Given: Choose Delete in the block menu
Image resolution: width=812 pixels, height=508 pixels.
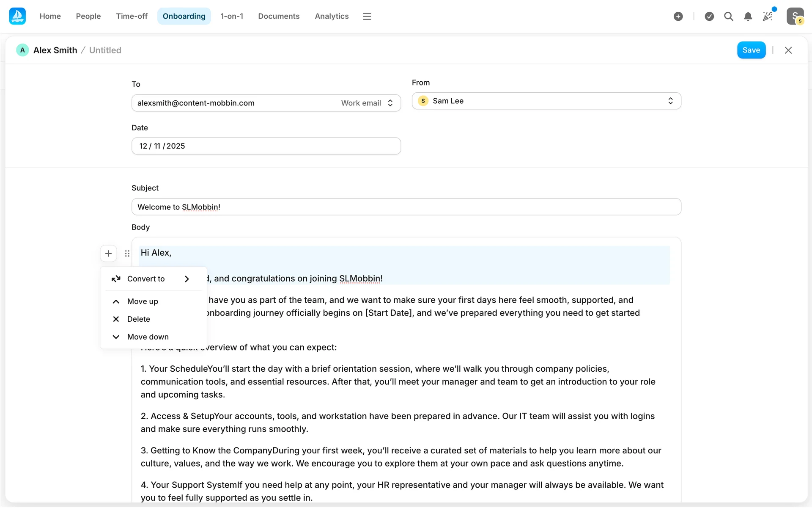Looking at the screenshot, I should click(x=138, y=319).
